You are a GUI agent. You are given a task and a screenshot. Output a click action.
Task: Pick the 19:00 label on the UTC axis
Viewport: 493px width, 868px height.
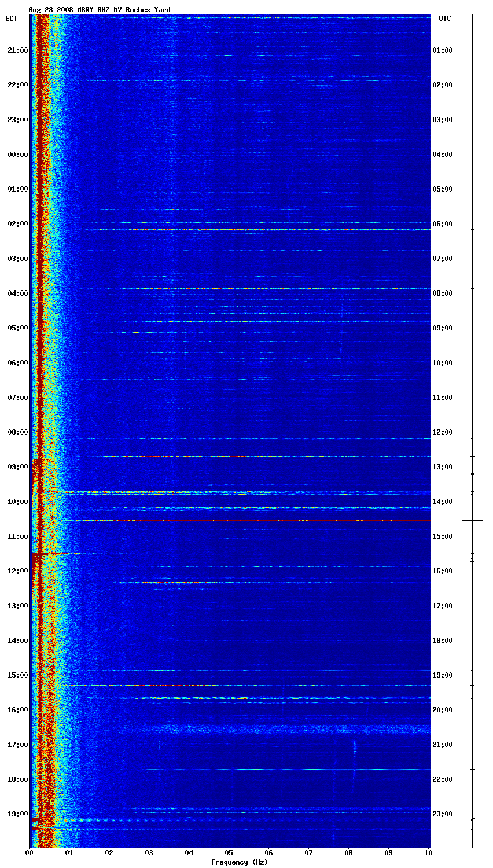(443, 675)
